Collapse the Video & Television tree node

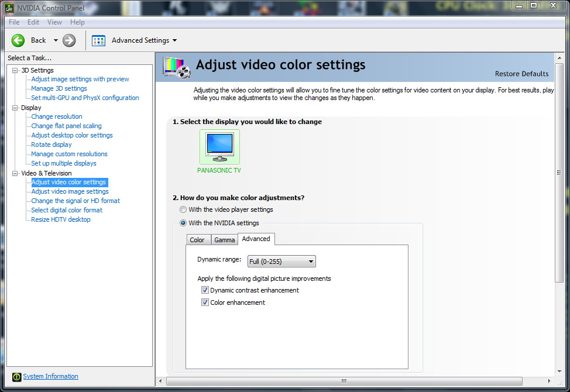coord(15,173)
